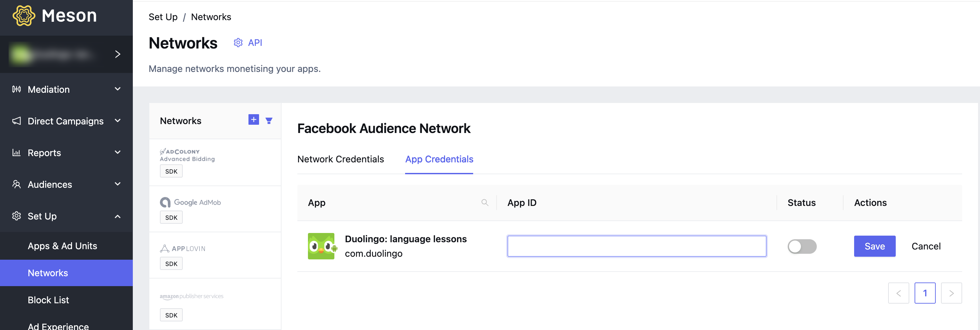980x330 pixels.
Task: Click the Mediation sliders icon
Action: click(17, 89)
